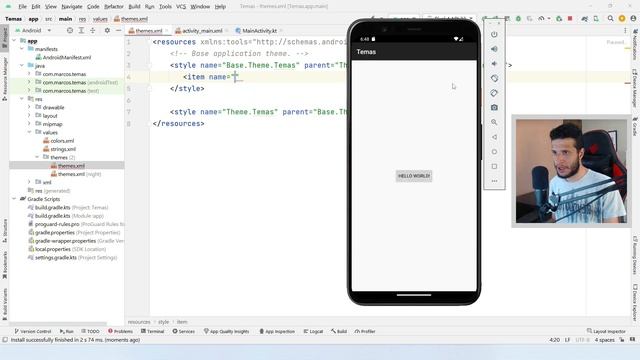Take an emulator screenshot with camera icon

pos(494,108)
